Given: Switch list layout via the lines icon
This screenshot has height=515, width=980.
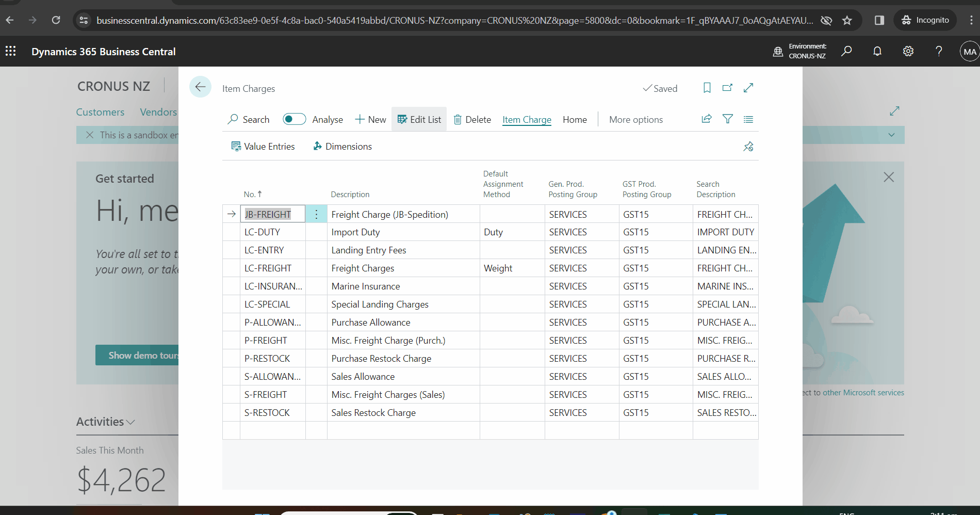Looking at the screenshot, I should (x=748, y=119).
